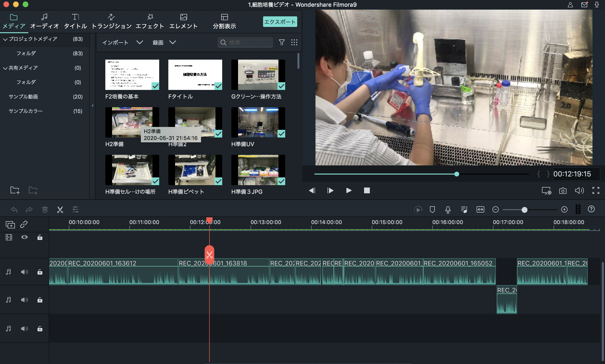This screenshot has width=605, height=364.
Task: Click the zoom to fit timeline icon
Action: (480, 209)
